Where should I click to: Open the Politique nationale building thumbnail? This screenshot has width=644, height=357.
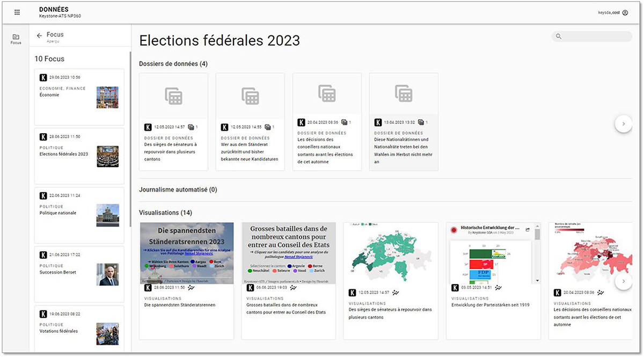pos(107,215)
